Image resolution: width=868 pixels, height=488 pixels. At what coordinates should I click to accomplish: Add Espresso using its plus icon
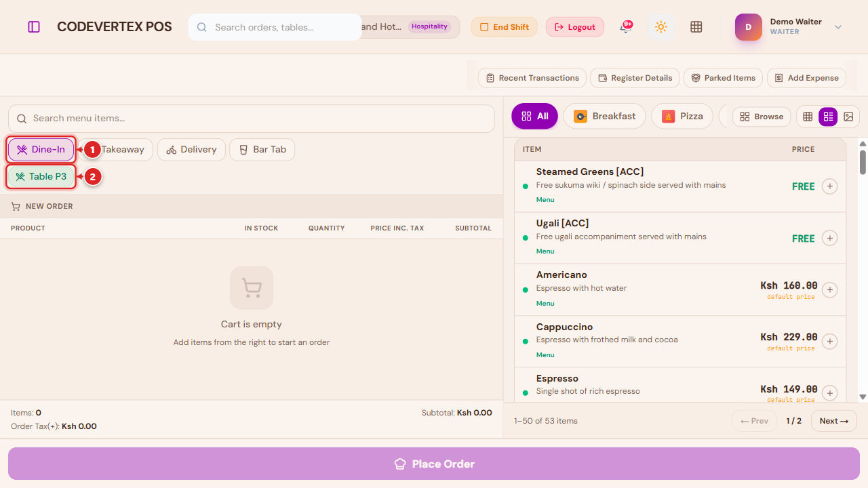click(829, 393)
